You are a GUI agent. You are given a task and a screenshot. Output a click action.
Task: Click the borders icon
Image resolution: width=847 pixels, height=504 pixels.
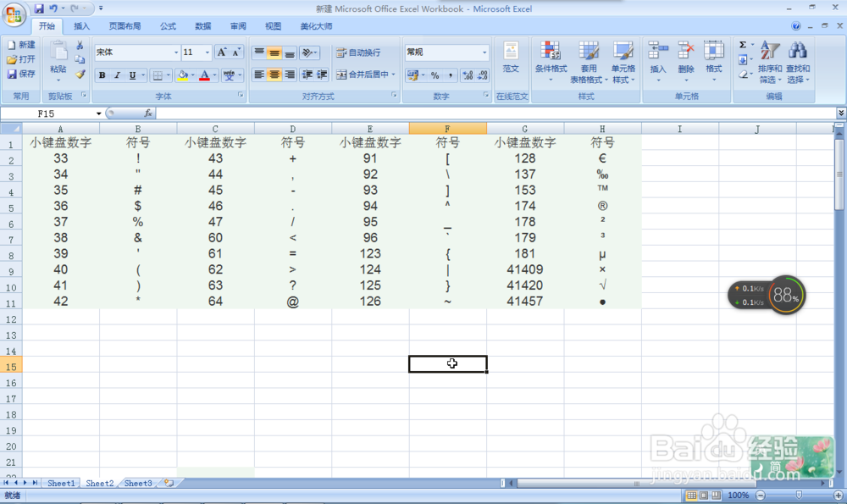(x=158, y=75)
